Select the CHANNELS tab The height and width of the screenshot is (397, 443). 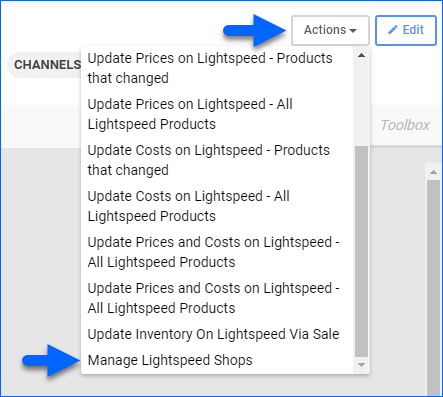[x=47, y=65]
